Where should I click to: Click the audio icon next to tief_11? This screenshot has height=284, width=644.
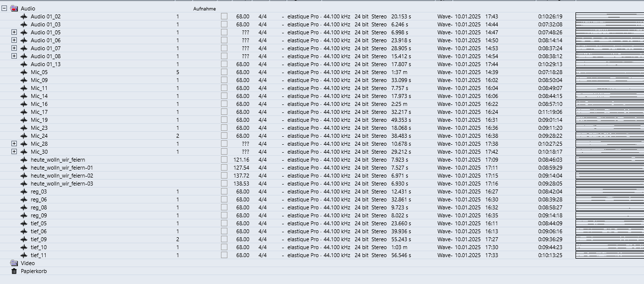[x=24, y=255]
